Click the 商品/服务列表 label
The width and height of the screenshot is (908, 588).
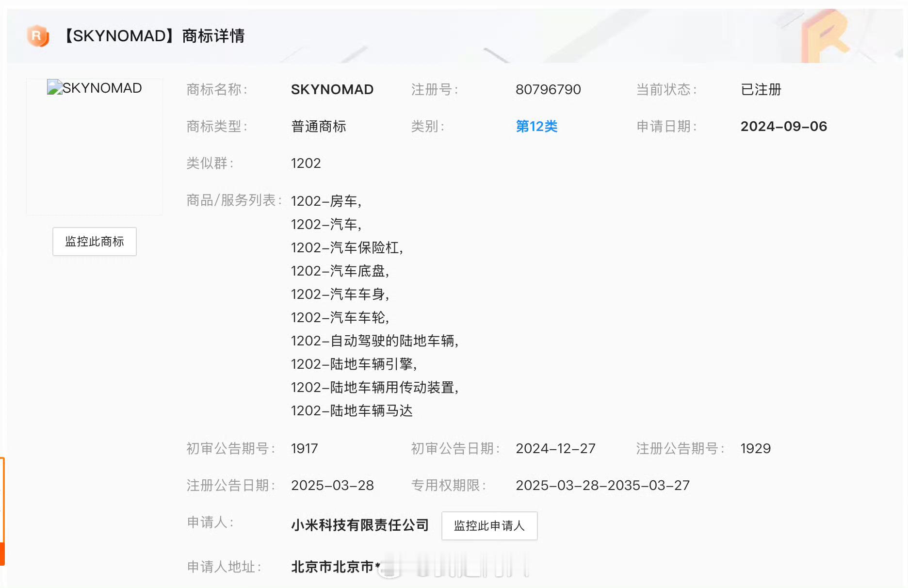tap(234, 200)
